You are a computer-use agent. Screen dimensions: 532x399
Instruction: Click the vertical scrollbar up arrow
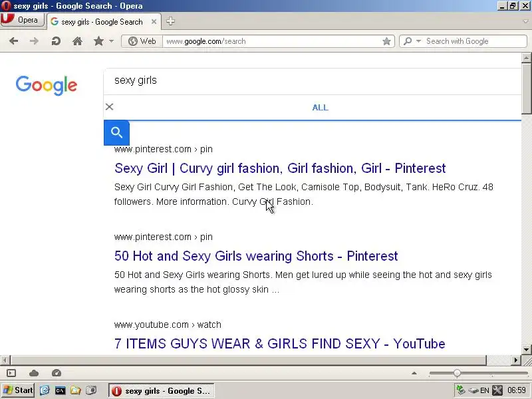click(526, 58)
